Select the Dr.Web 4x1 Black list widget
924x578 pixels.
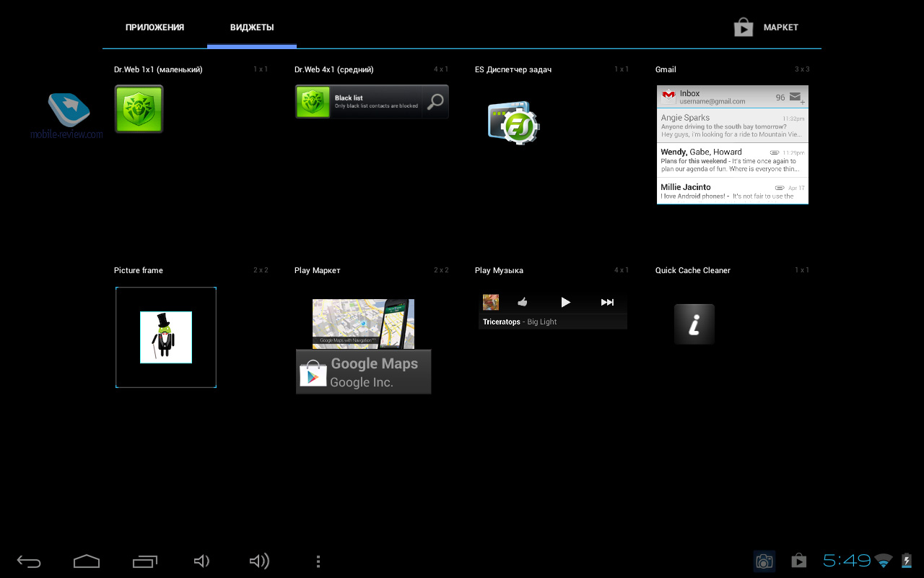pos(372,102)
